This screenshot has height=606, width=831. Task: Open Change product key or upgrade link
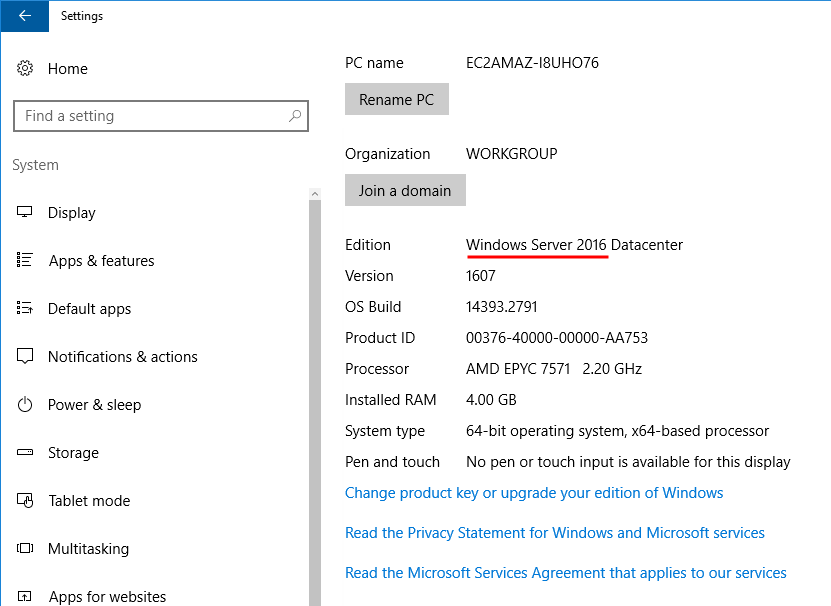coord(534,493)
